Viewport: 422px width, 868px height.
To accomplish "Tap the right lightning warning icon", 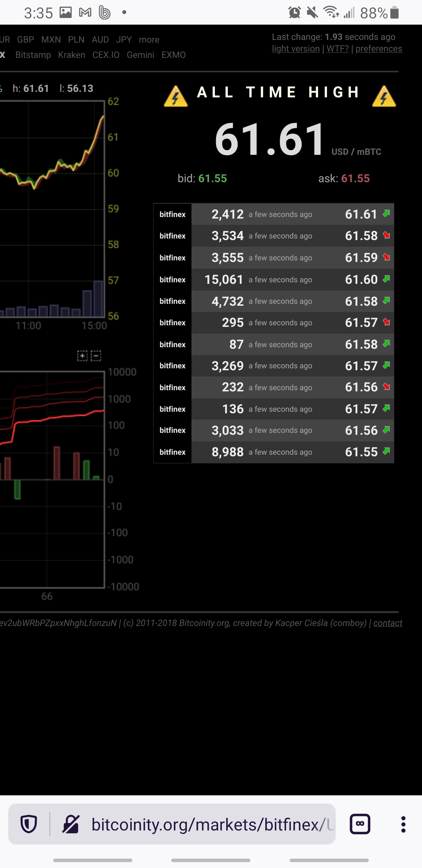I will (384, 96).
